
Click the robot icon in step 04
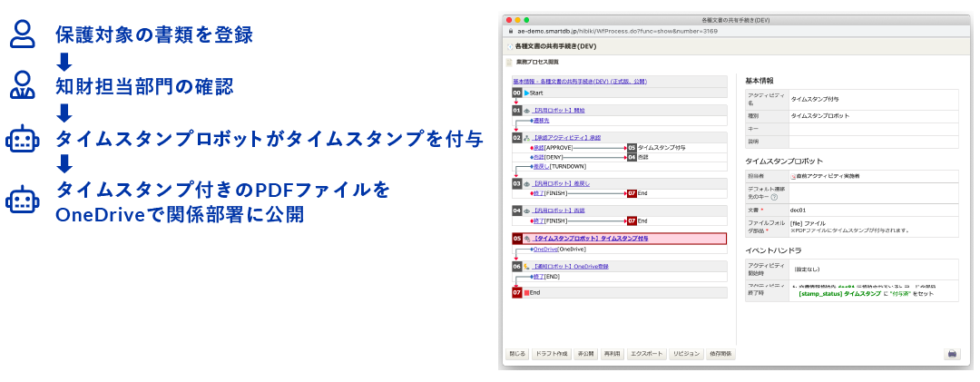(x=526, y=211)
